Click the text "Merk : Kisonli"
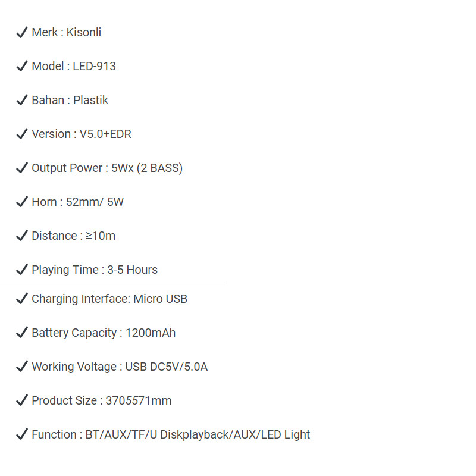This screenshot has height=476, width=476. click(x=66, y=32)
